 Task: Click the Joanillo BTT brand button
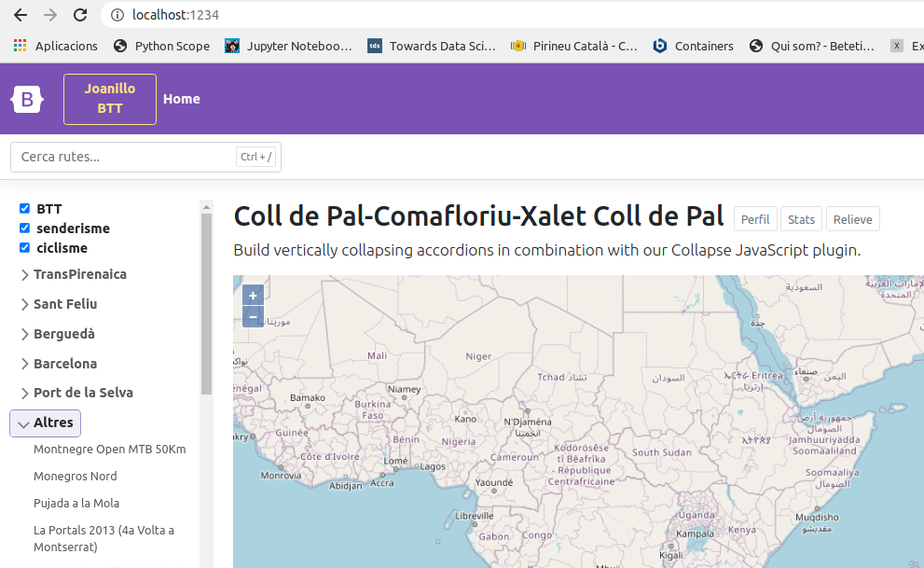click(110, 99)
